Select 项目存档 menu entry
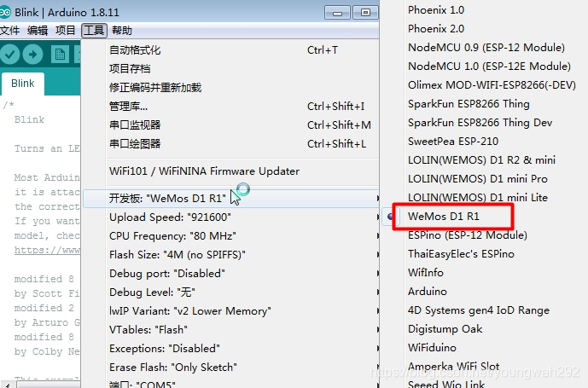588x388 pixels. pos(230,68)
